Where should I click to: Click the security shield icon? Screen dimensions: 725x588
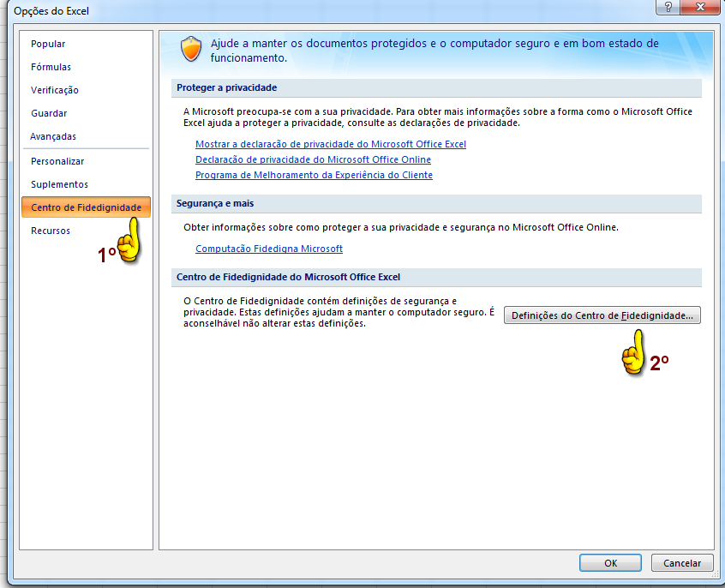(191, 49)
